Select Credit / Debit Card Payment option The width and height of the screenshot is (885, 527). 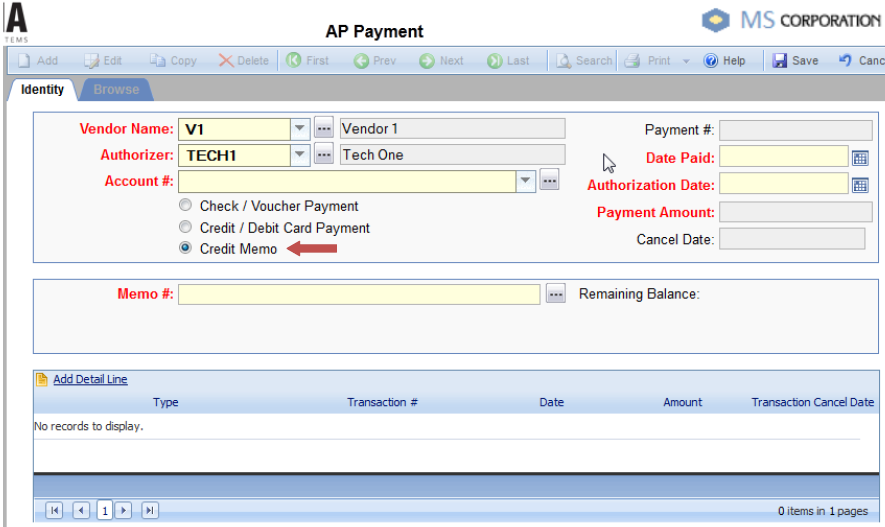pos(185,228)
